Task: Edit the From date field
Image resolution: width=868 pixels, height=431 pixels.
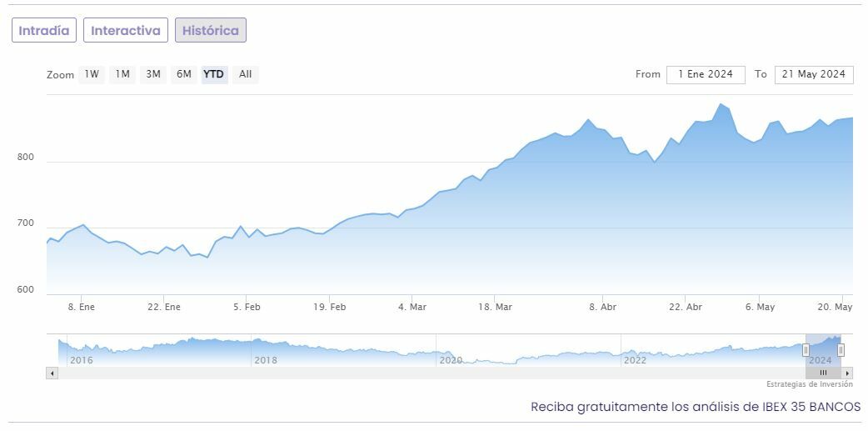Action: (705, 74)
